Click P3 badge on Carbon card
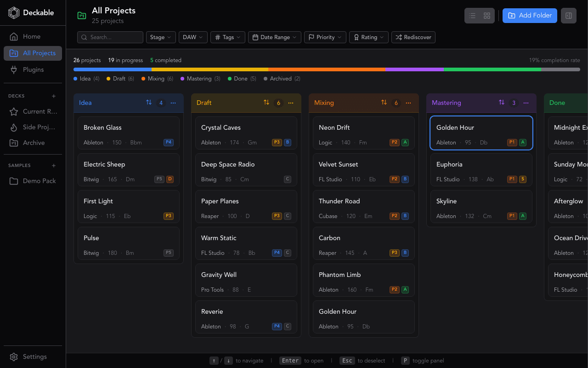 coord(395,253)
